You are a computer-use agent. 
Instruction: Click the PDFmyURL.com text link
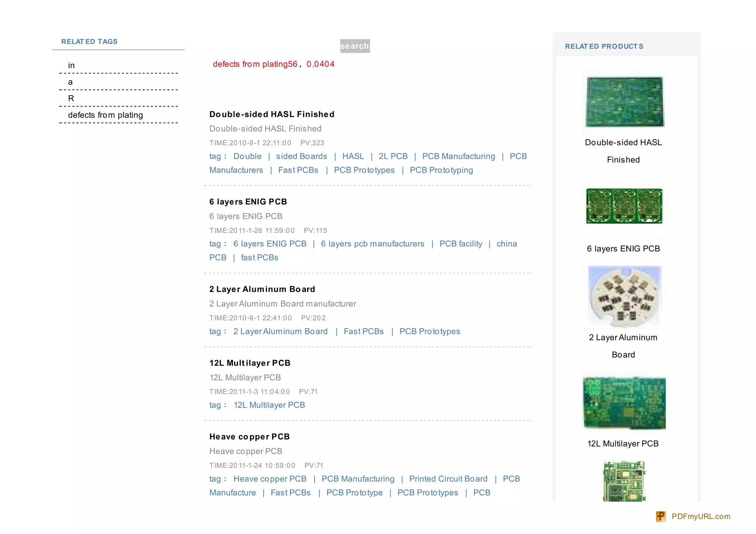[x=701, y=516]
